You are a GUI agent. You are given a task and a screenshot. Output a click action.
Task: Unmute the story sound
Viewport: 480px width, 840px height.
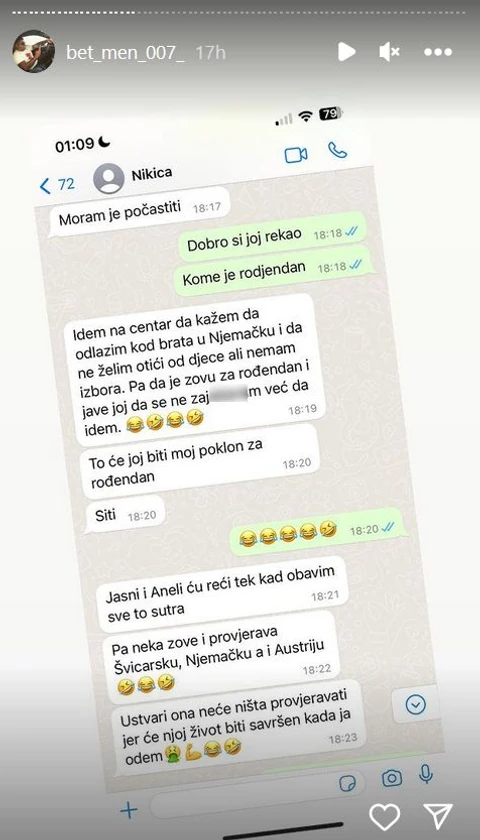(x=389, y=52)
